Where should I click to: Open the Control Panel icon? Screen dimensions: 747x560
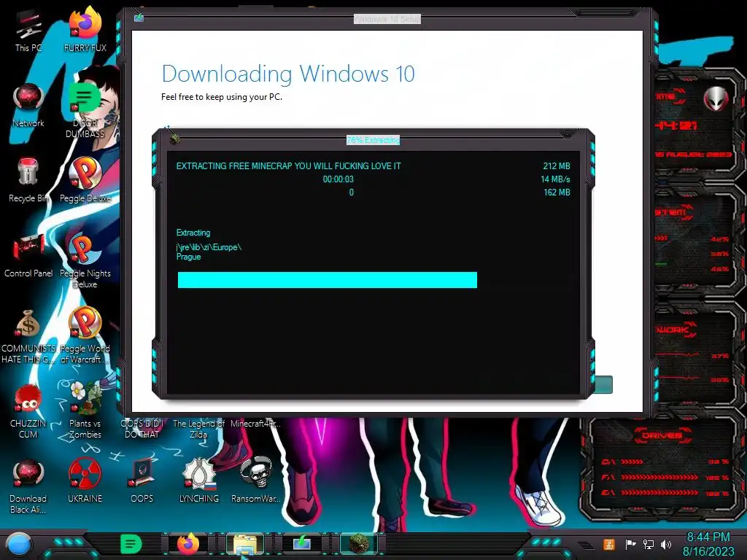click(x=28, y=255)
